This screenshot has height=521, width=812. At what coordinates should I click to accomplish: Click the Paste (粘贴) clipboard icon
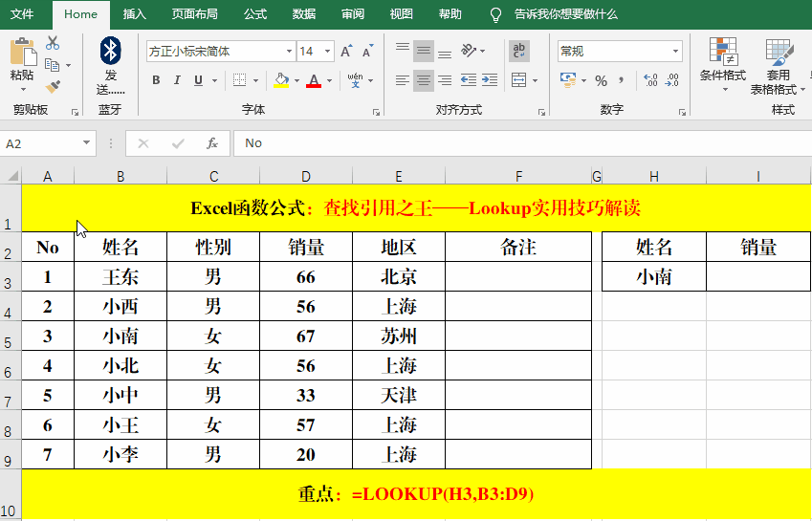[22, 52]
